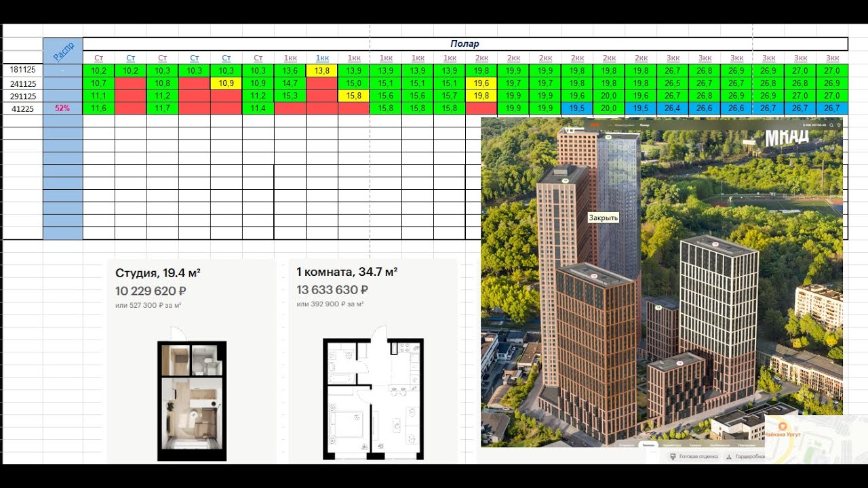
Task: Select the 15,7 cell
Action: (450, 96)
